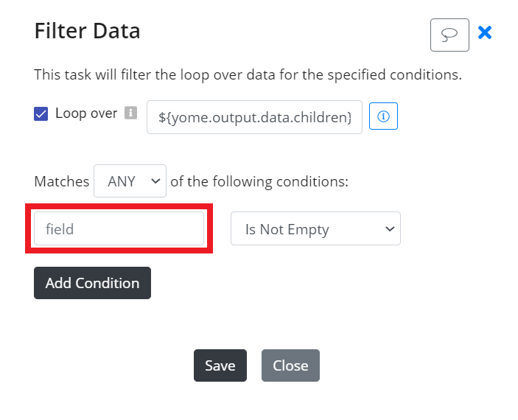Uncheck the Loop over checkbox

pyautogui.click(x=41, y=113)
